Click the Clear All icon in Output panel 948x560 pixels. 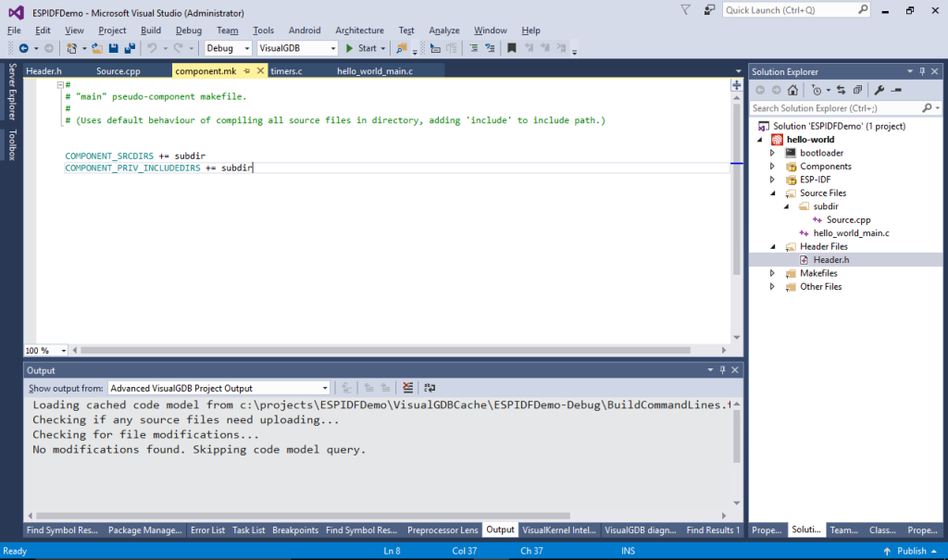408,388
